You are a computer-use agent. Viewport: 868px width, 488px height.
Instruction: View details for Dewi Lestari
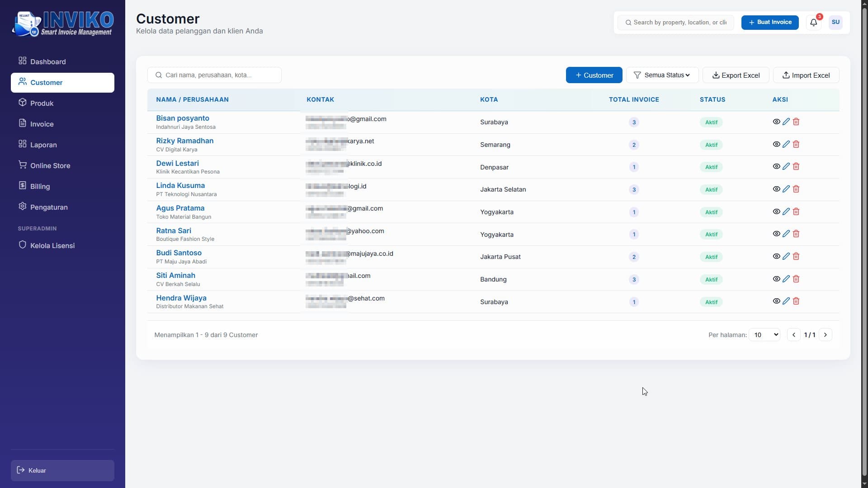(x=776, y=166)
